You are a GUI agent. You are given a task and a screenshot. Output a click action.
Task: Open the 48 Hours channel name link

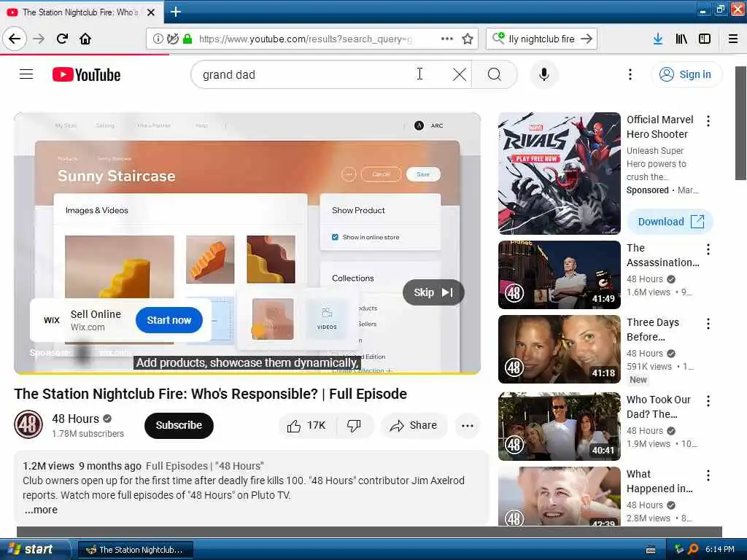tap(75, 419)
